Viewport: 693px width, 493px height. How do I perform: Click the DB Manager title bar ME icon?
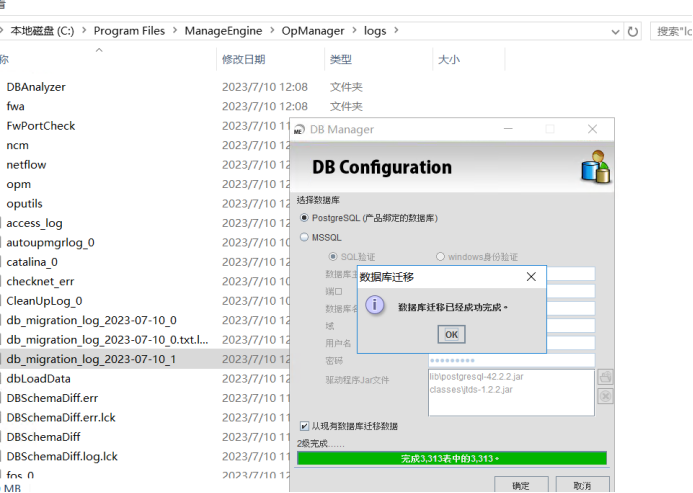click(300, 129)
